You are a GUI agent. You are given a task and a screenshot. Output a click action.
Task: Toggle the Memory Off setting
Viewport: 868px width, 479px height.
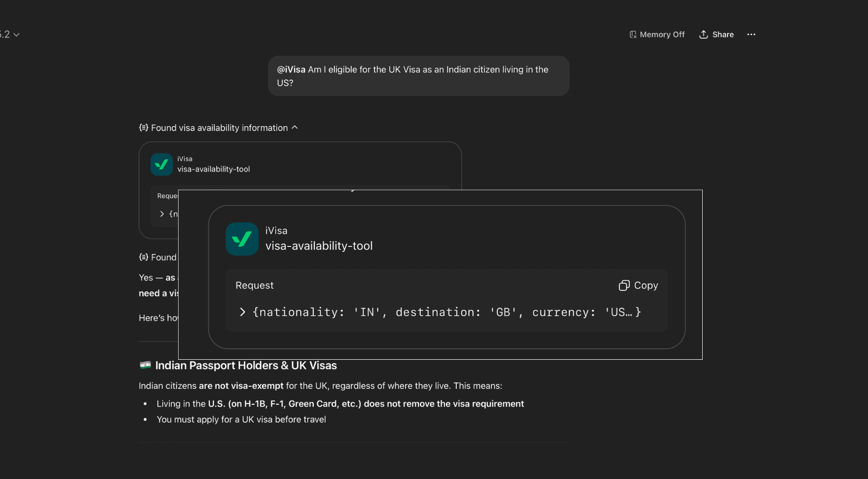pos(657,35)
